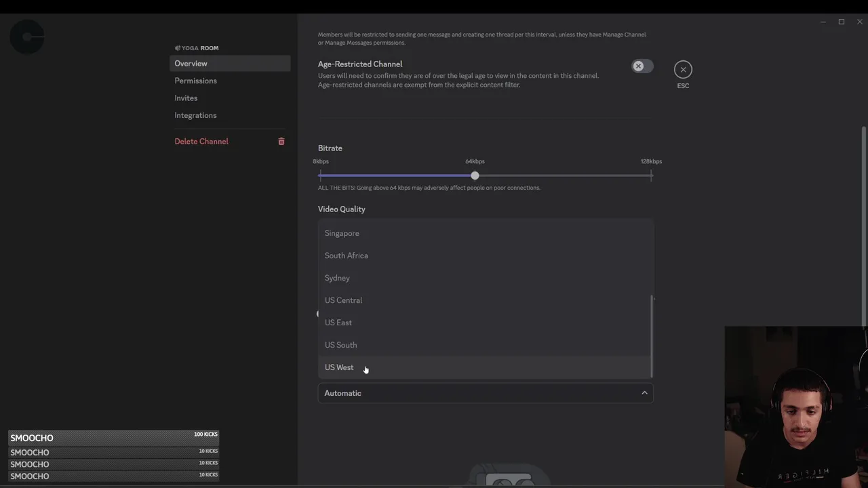Viewport: 868px width, 488px height.
Task: Select Sydney as the region
Action: [337, 278]
